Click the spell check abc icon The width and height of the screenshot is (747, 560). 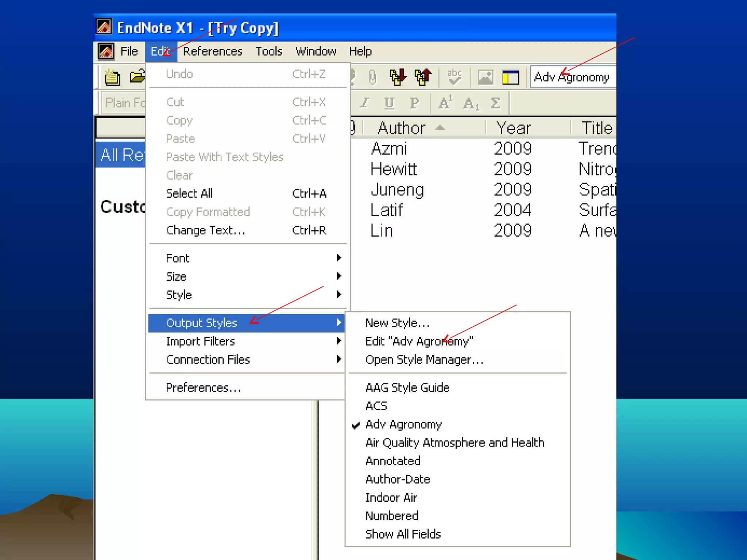pos(454,77)
